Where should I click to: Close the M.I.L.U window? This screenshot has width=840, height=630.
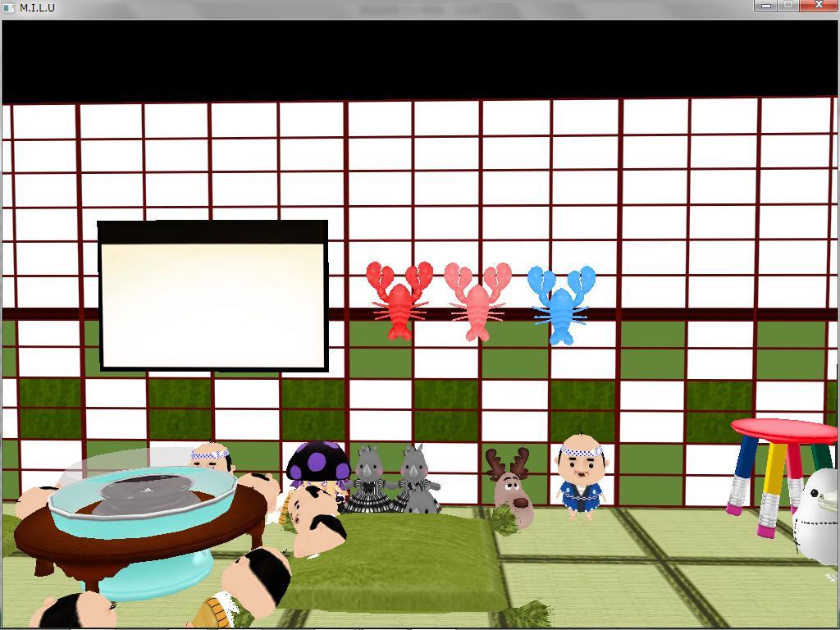click(x=819, y=6)
